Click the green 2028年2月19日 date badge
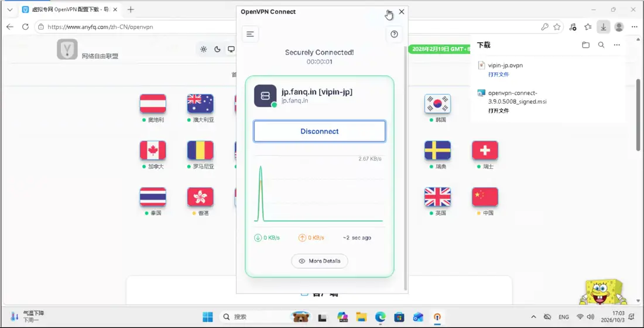The height and width of the screenshot is (328, 644). [440, 49]
